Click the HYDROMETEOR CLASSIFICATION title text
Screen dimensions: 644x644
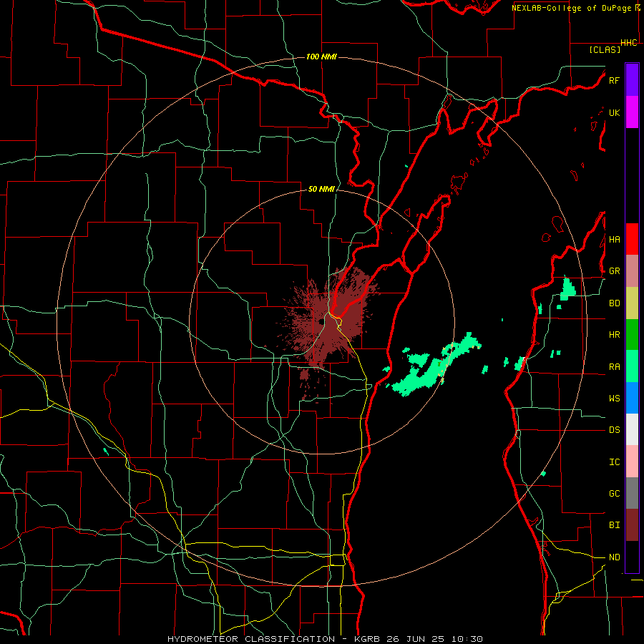pyautogui.click(x=251, y=639)
